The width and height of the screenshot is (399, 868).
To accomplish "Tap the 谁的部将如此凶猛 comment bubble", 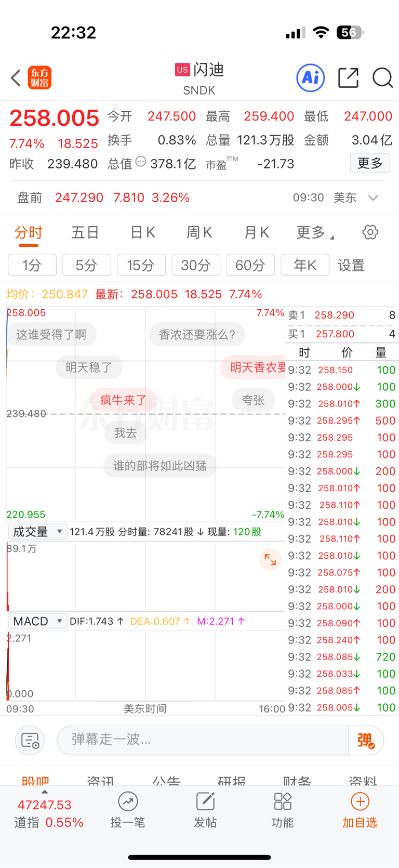I will pos(160,466).
